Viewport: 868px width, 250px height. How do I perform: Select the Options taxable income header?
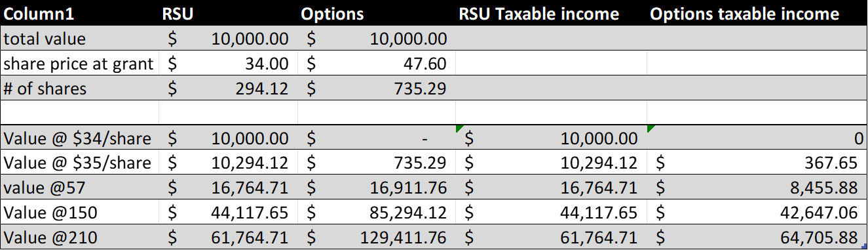click(x=757, y=14)
